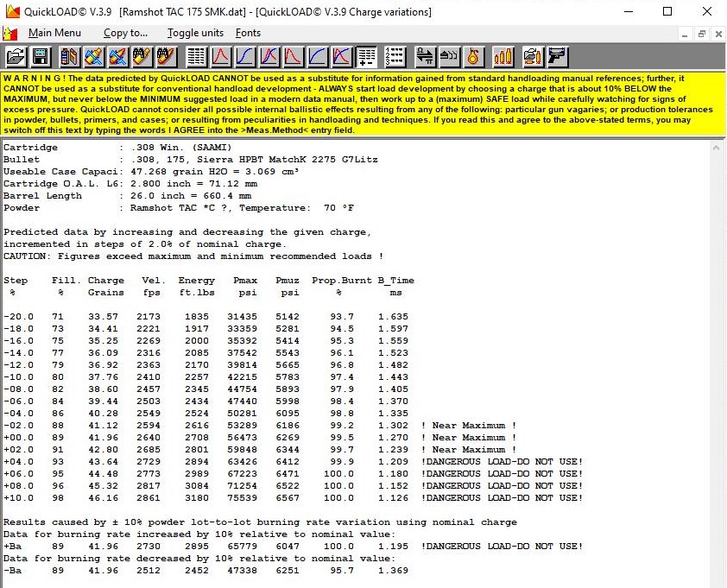727x588 pixels.
Task: Click the save floppy disk toolbar icon
Action: coord(41,57)
